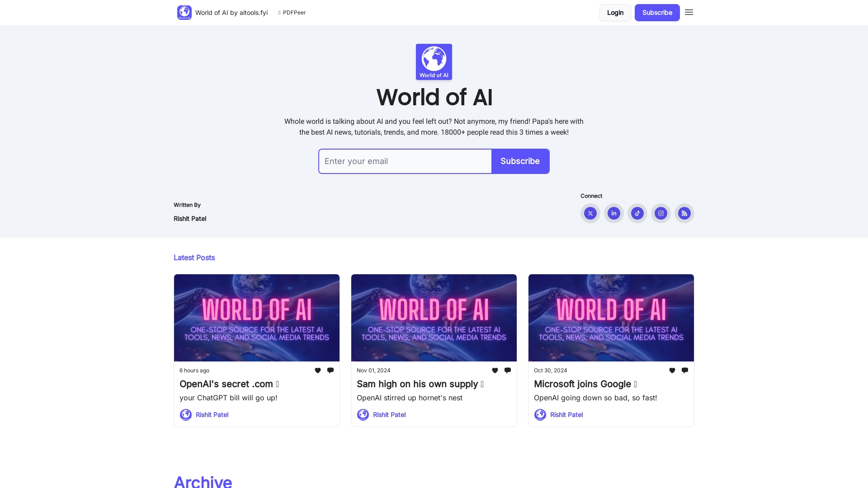Click Rishit Patel under Written By
The image size is (868, 488).
click(190, 219)
